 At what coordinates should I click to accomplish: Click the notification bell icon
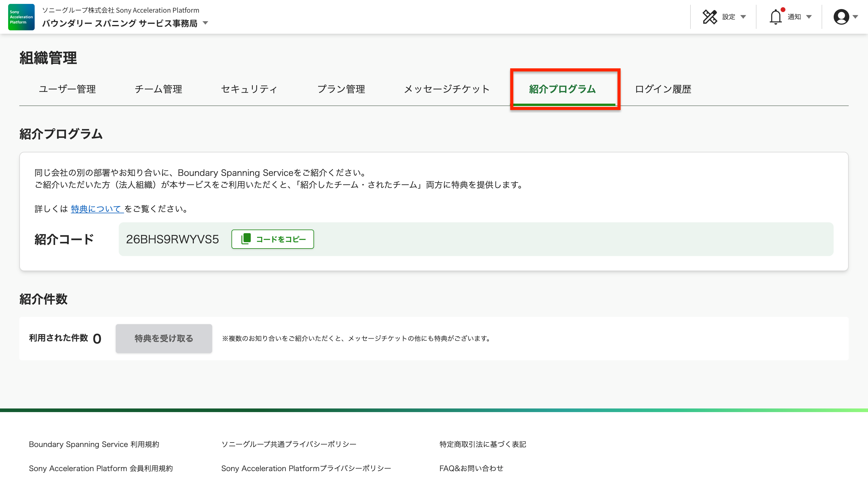pos(775,17)
